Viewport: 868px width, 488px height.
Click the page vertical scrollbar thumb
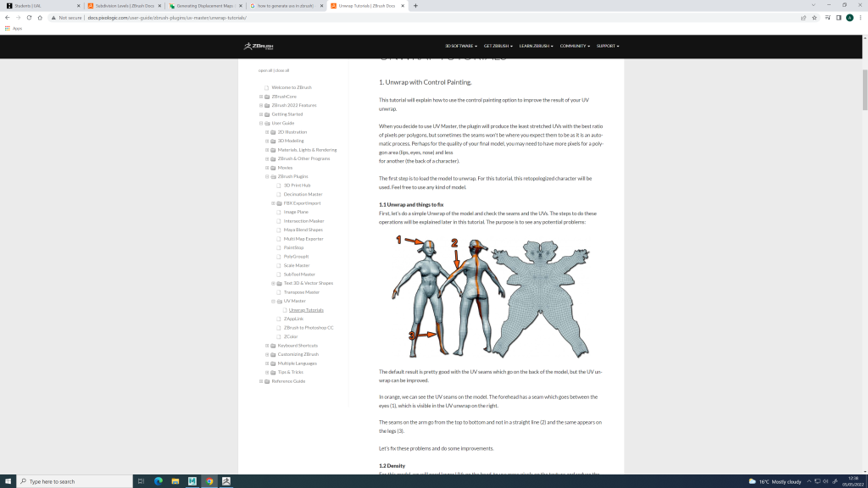[865, 90]
